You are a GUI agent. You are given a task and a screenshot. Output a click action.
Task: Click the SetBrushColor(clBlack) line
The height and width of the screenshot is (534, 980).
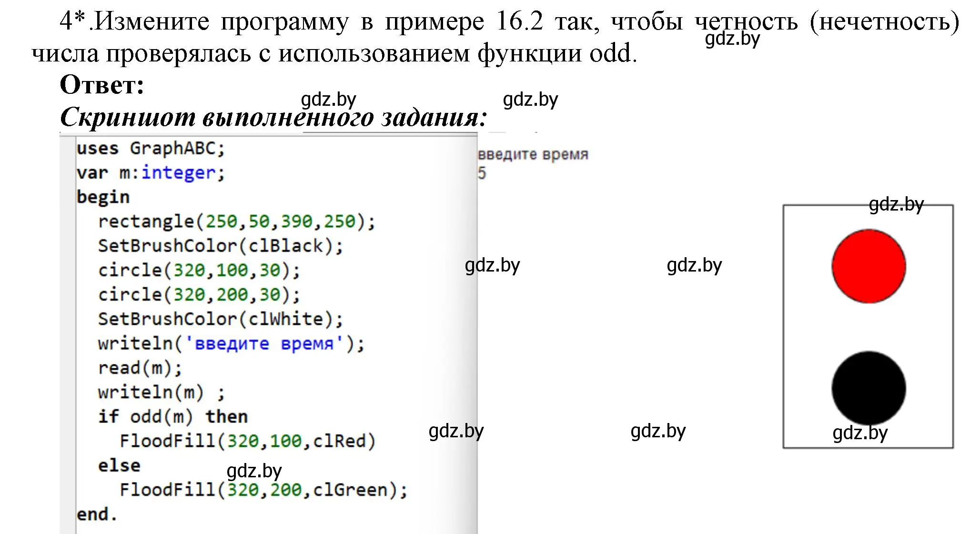tap(221, 246)
